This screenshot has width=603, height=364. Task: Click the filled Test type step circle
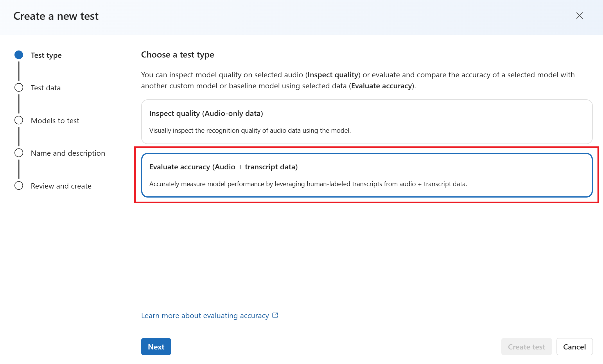point(19,55)
